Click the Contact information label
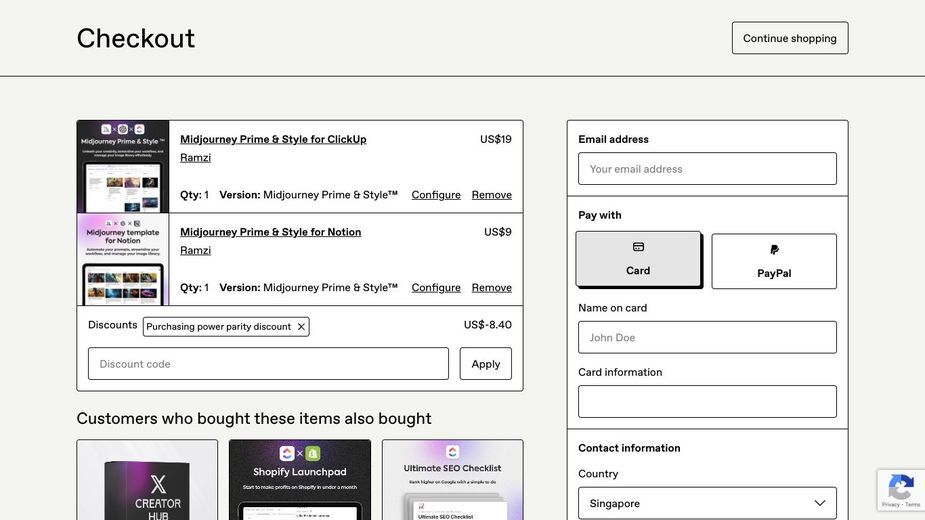Viewport: 925px width, 520px height. [629, 448]
